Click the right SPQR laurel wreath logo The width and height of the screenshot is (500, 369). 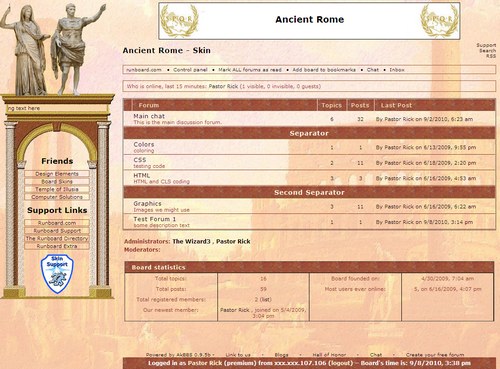point(439,21)
